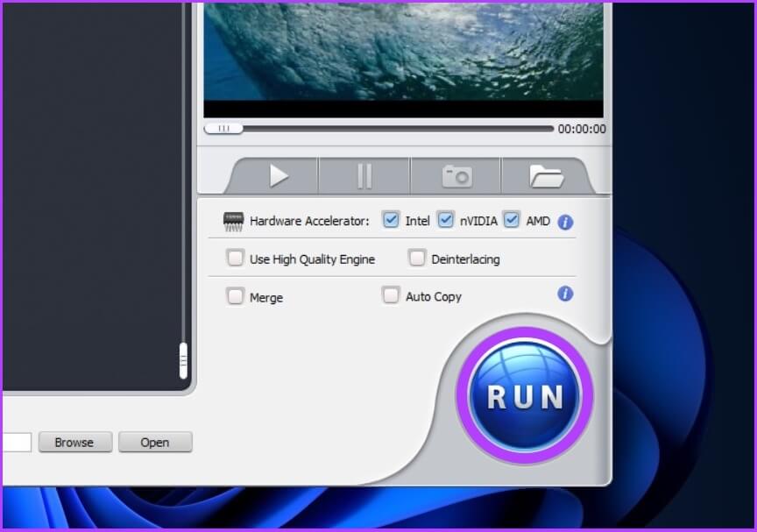This screenshot has height=532, width=757.
Task: Enable Use High Quality Engine
Action: pos(235,258)
